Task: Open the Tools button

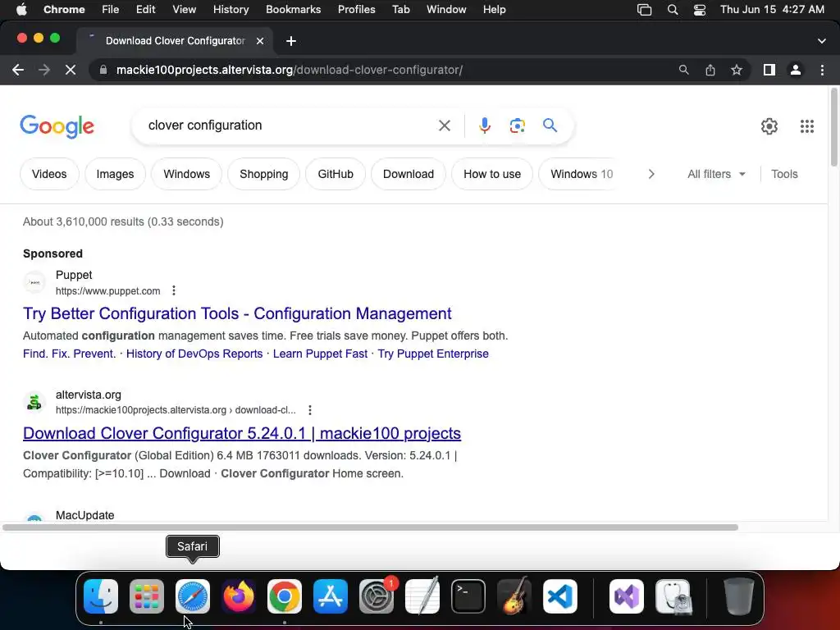Action: coord(784,174)
